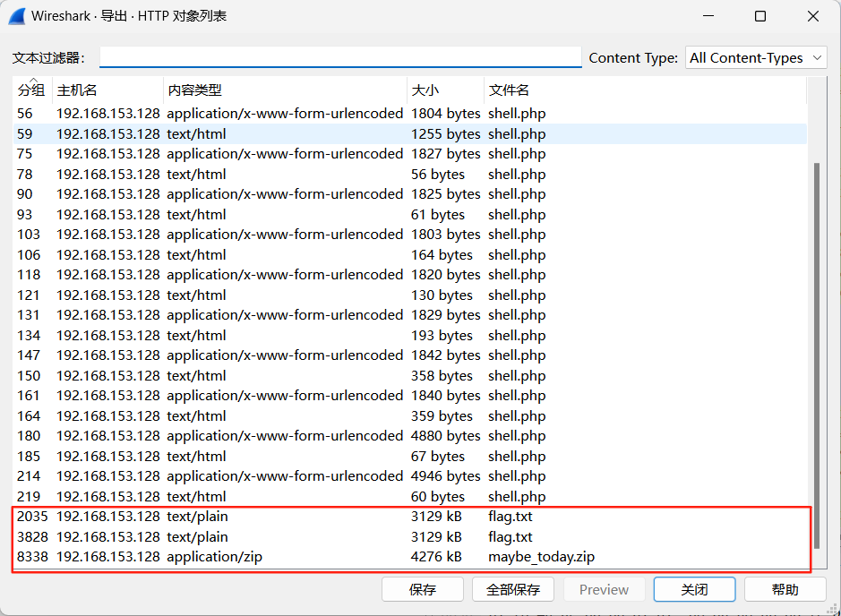Viewport: 841px width, 616px height.
Task: Select packet 59 shell.php row
Action: pyautogui.click(x=517, y=134)
